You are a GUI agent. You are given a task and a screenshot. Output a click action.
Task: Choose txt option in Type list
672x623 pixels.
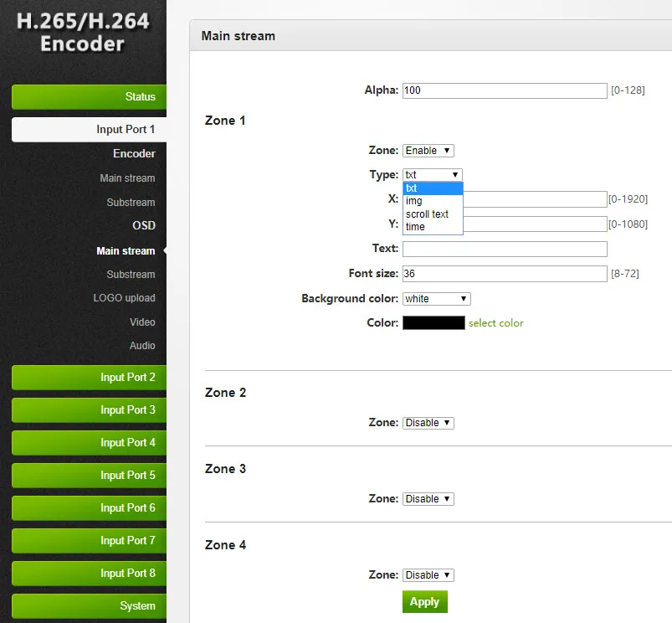click(x=433, y=188)
